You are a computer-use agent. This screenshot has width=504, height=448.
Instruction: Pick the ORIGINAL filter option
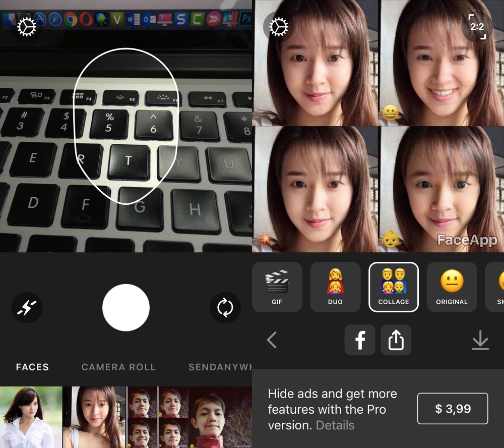tap(452, 287)
